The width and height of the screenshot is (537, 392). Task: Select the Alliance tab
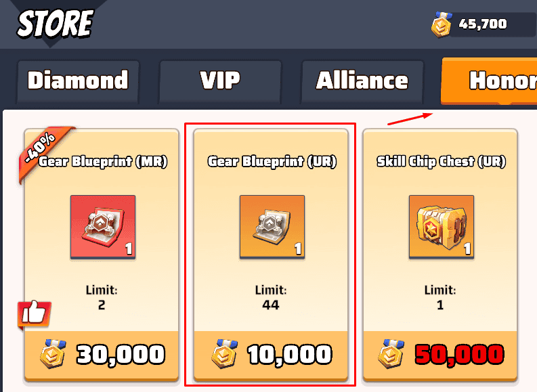tap(362, 81)
